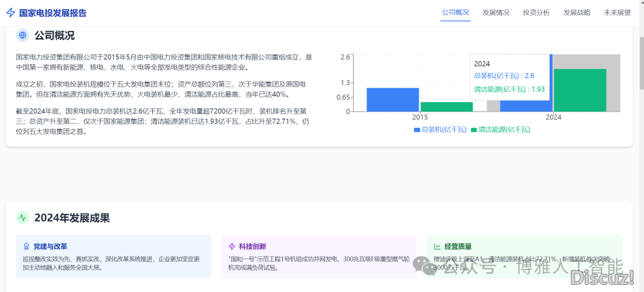Click the 1.3 y-axis value

[345, 82]
